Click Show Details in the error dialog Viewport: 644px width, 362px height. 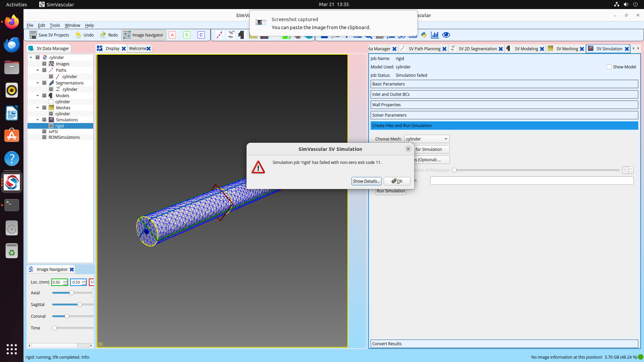pos(366,181)
